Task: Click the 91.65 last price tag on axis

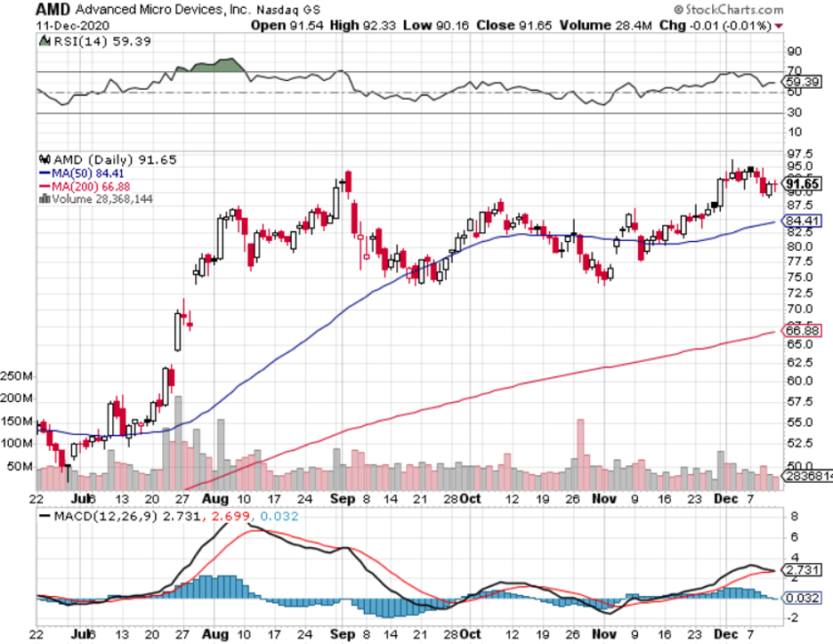Action: 802,184
